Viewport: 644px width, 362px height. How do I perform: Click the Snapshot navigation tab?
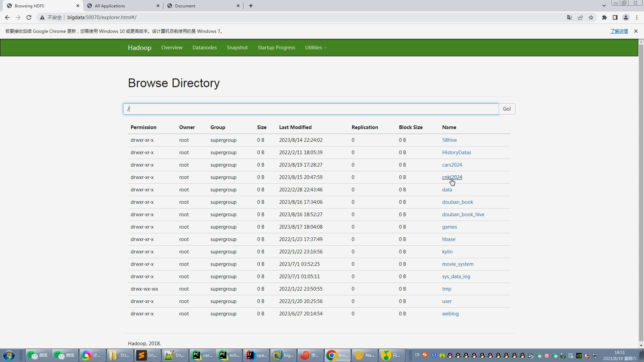[237, 47]
